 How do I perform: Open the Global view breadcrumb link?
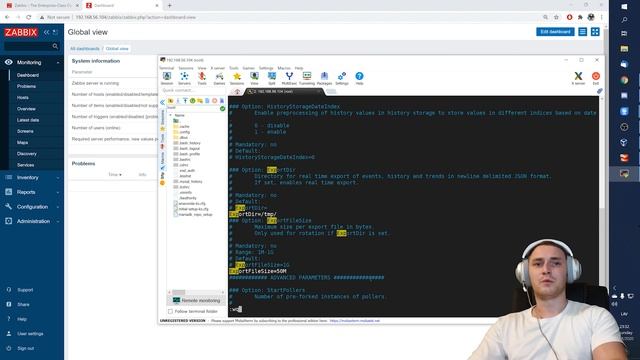pos(117,49)
